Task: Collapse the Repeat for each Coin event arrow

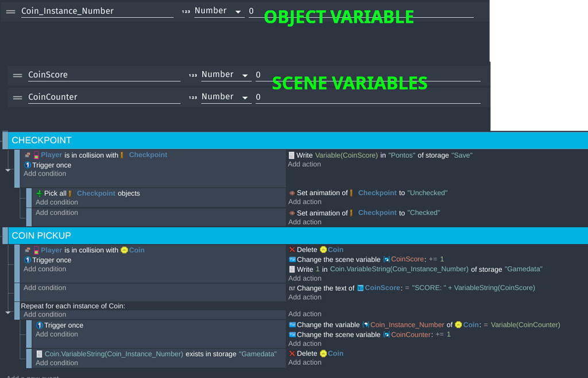Action: coord(7,313)
